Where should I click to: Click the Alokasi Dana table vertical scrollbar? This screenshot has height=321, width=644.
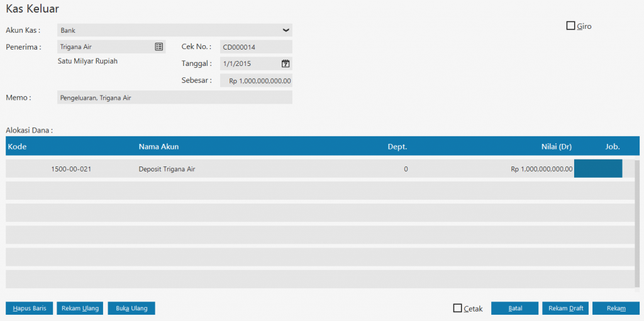tap(636, 223)
